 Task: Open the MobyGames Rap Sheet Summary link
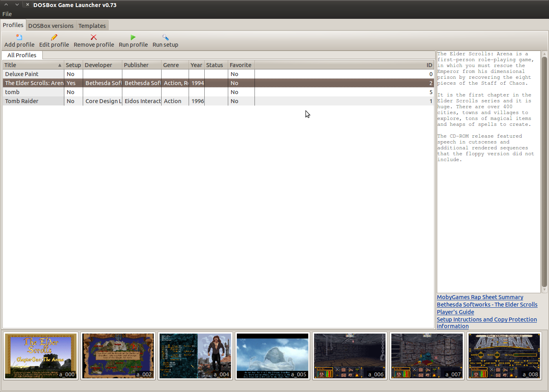tap(480, 297)
